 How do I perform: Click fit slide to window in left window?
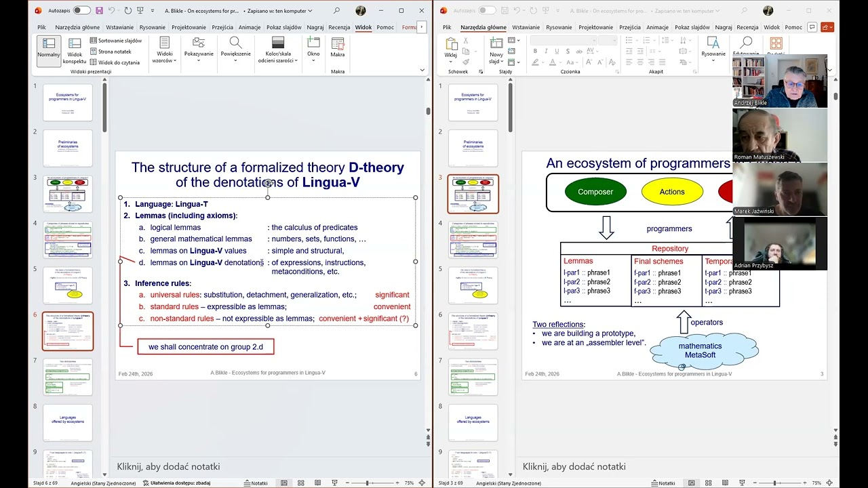coord(422,483)
